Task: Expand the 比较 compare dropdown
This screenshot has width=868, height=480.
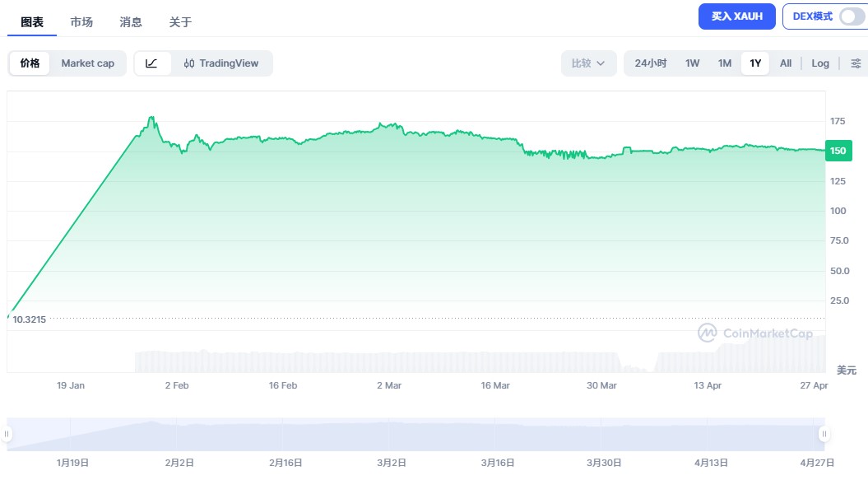Action: pos(588,63)
